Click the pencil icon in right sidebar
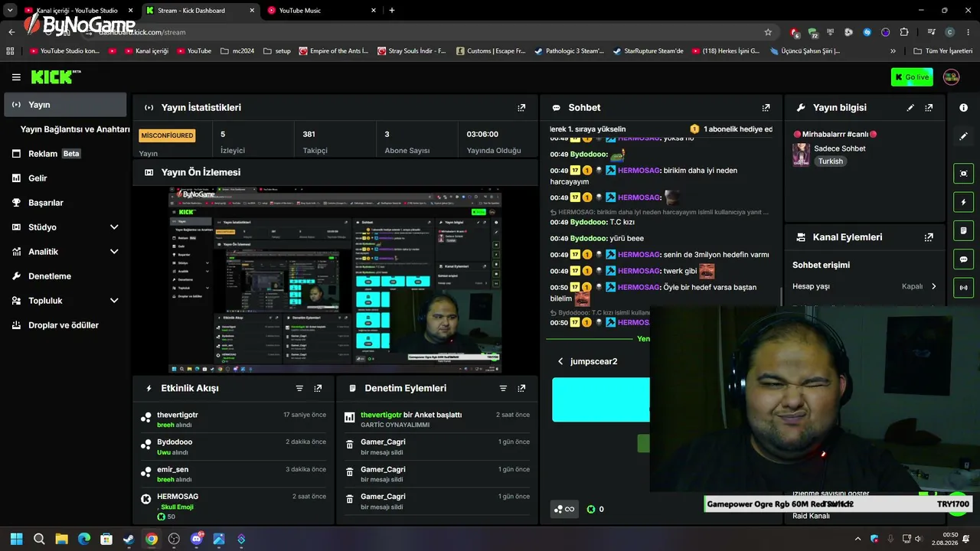The width and height of the screenshot is (980, 551). (x=963, y=136)
